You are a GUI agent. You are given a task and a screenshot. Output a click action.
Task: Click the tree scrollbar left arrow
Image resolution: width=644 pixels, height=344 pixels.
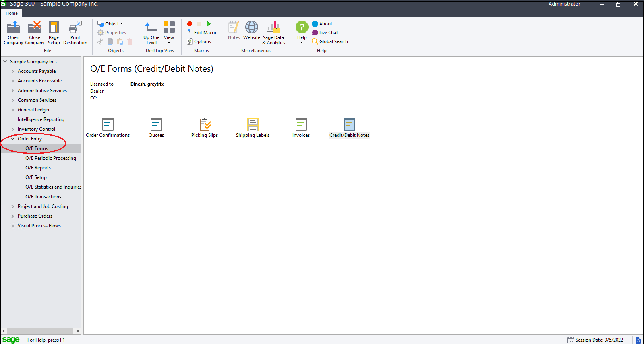pos(4,331)
